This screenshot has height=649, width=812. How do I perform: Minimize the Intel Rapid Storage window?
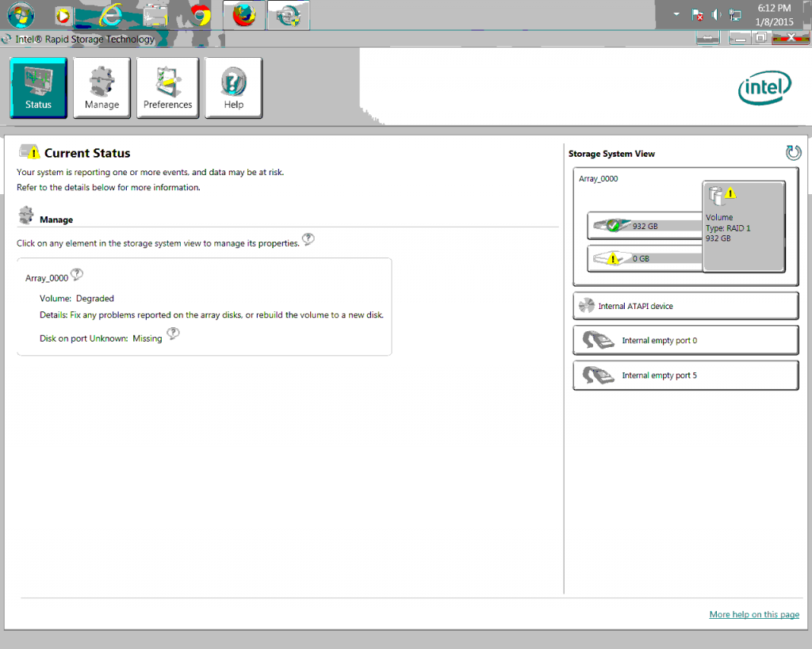(x=741, y=38)
